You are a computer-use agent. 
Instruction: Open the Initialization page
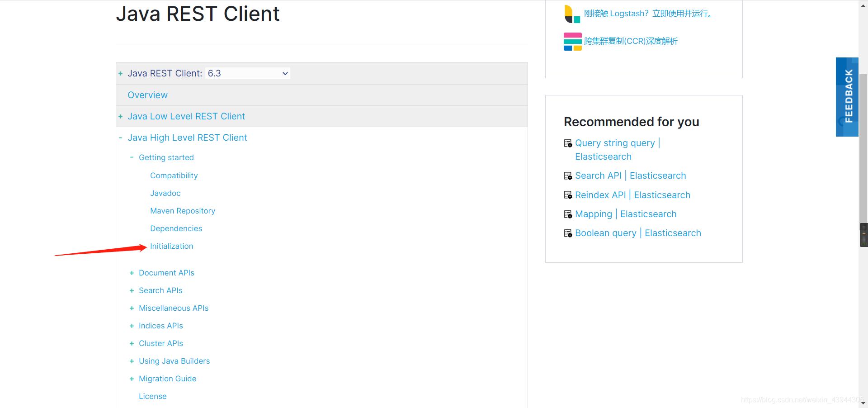tap(171, 246)
